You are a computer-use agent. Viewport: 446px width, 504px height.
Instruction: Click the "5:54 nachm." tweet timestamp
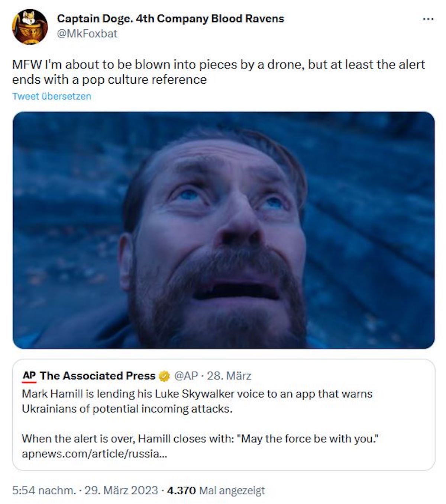pyautogui.click(x=43, y=491)
